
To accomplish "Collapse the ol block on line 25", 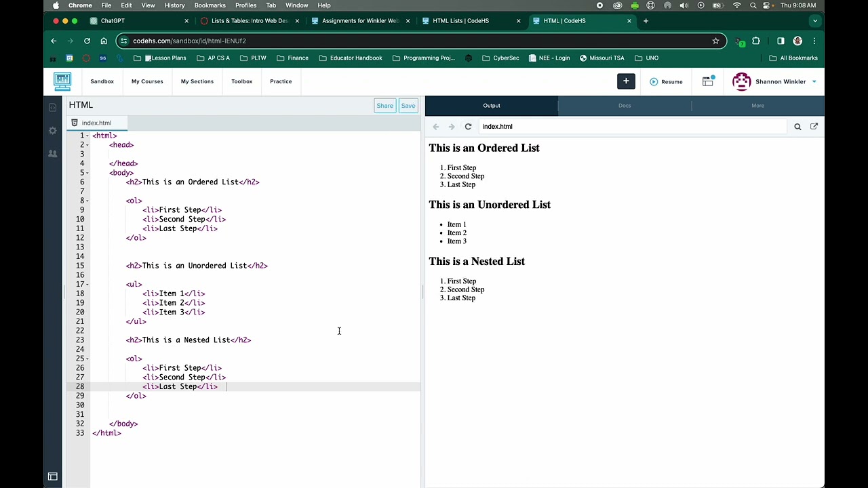I will (x=87, y=359).
